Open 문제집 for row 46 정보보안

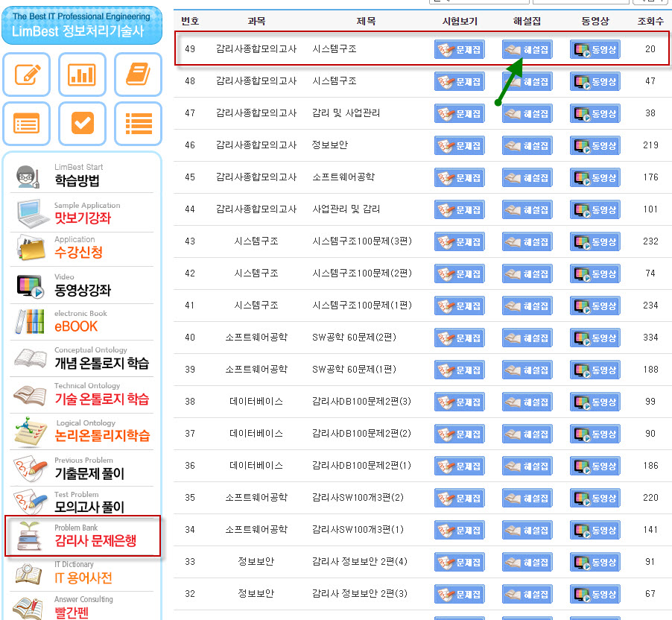[x=459, y=145]
